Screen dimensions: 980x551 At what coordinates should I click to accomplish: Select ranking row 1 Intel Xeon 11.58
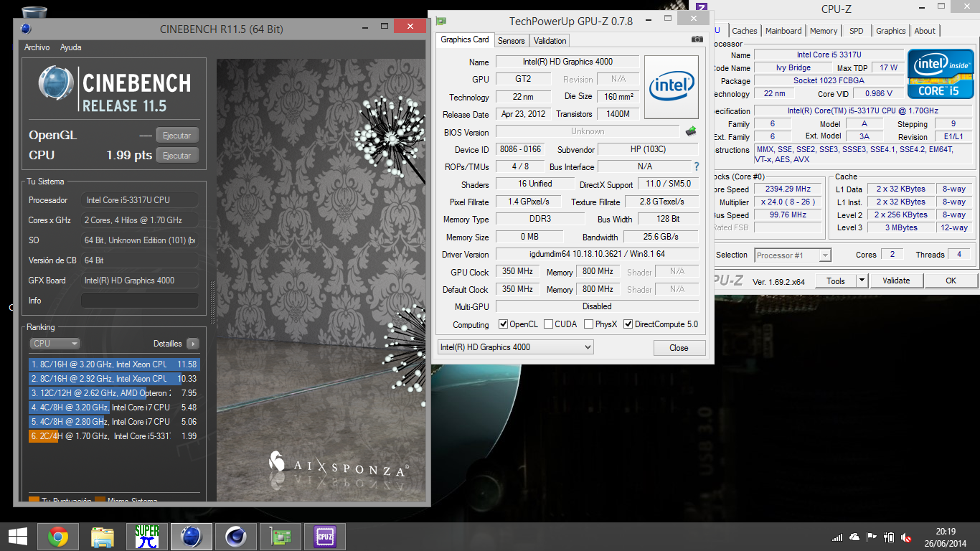click(x=113, y=364)
